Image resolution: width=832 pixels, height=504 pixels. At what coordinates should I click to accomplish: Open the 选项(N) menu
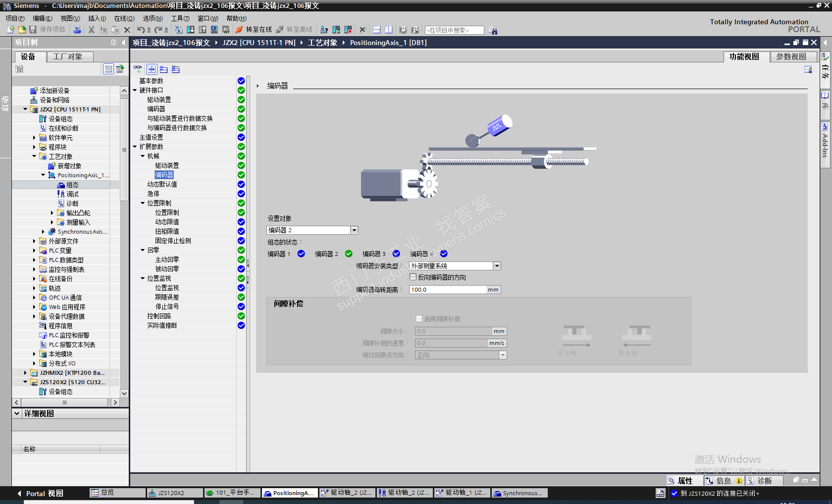(153, 18)
